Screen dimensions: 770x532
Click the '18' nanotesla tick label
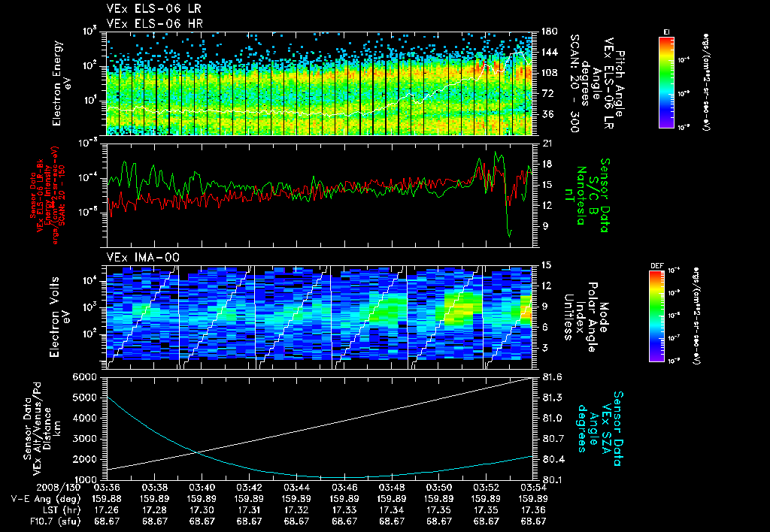[x=547, y=164]
